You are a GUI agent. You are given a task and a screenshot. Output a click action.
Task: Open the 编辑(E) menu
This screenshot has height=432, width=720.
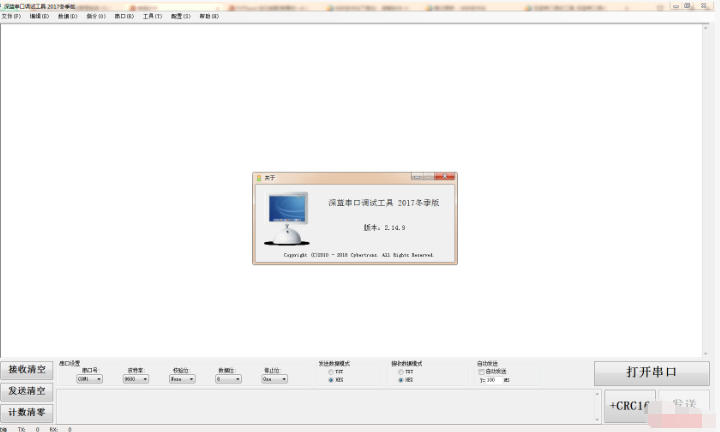[x=39, y=16]
